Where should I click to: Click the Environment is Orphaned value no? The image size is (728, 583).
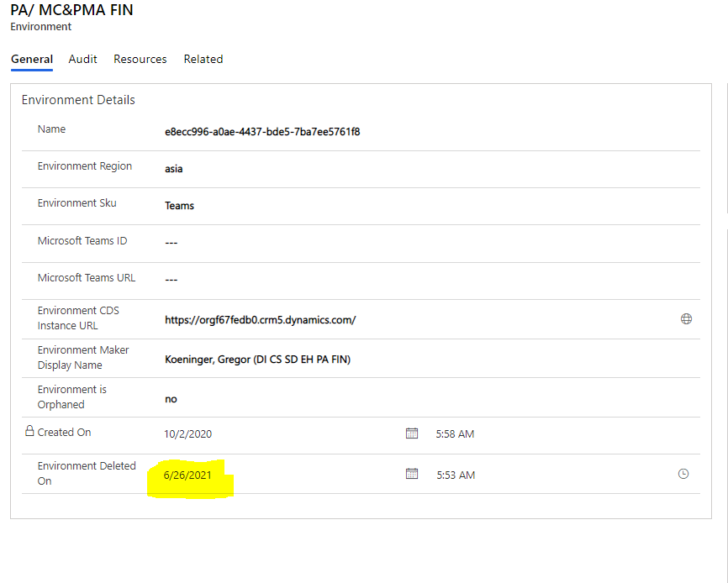pyautogui.click(x=171, y=399)
